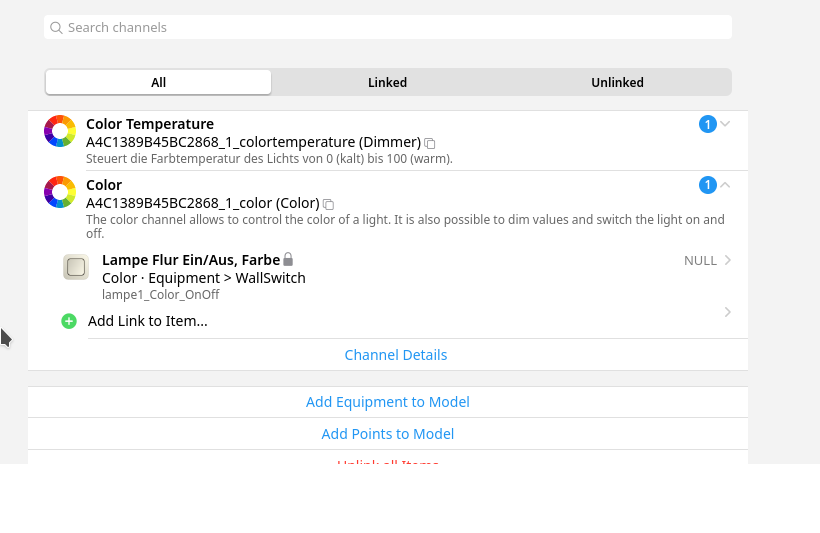This screenshot has width=820, height=533.
Task: Expand the Color Temperature channel
Action: pyautogui.click(x=725, y=123)
